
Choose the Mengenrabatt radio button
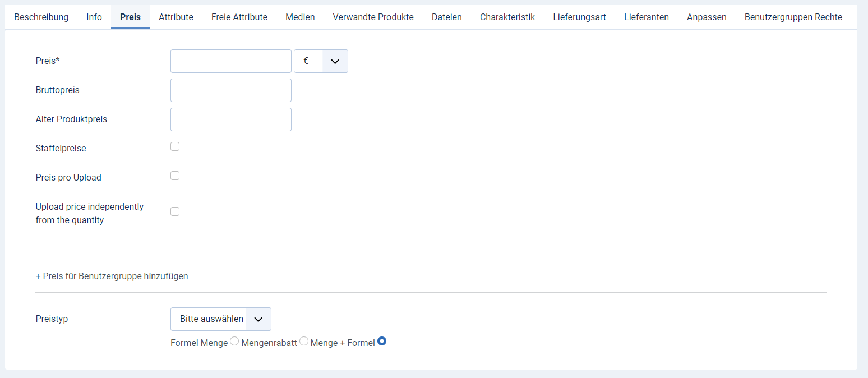[304, 341]
